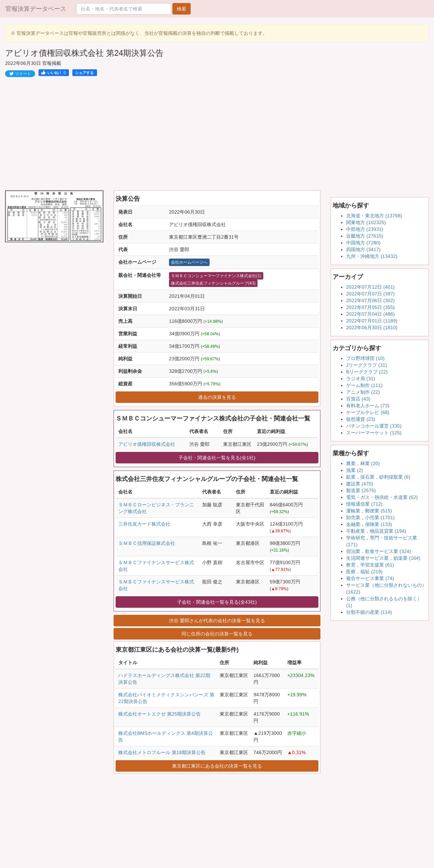
Task: Open 株式会社オートエクゼ 第25期決算公告 link
Action: 160,714
